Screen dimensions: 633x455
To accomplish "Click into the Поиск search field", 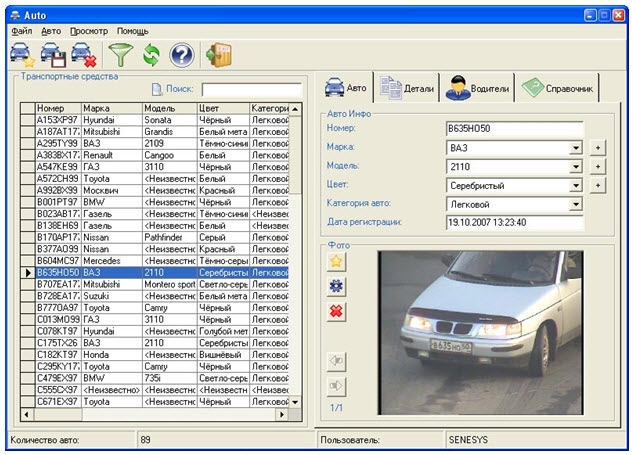I will pyautogui.click(x=252, y=90).
